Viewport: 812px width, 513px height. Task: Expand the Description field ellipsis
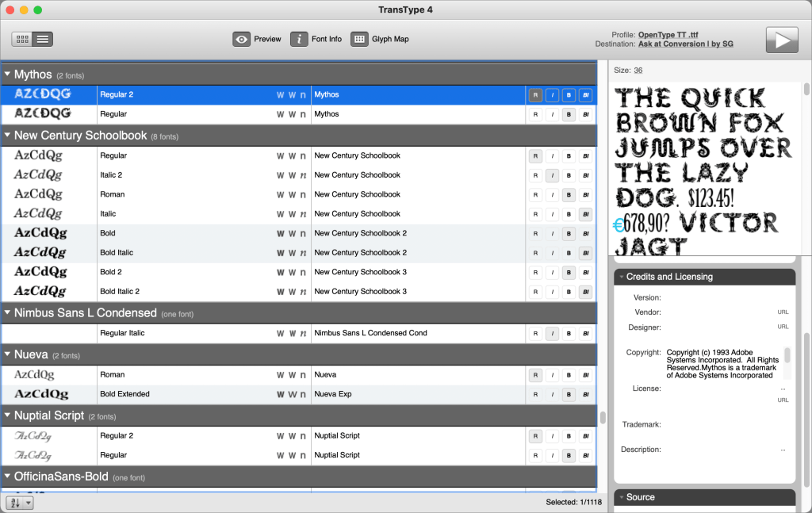point(783,450)
